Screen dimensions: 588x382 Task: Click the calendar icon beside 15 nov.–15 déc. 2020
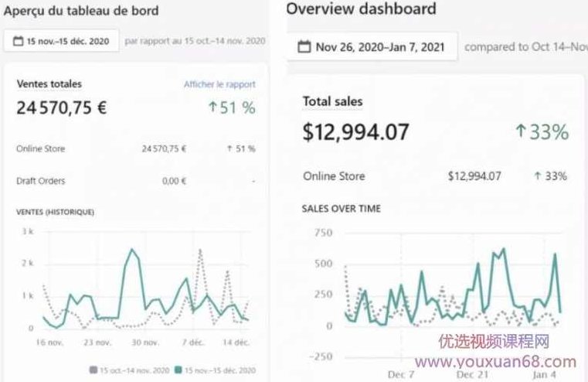18,41
